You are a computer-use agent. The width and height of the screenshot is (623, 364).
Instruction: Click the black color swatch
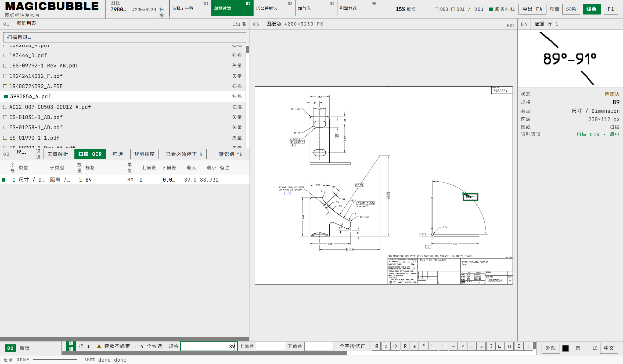pyautogui.click(x=566, y=348)
